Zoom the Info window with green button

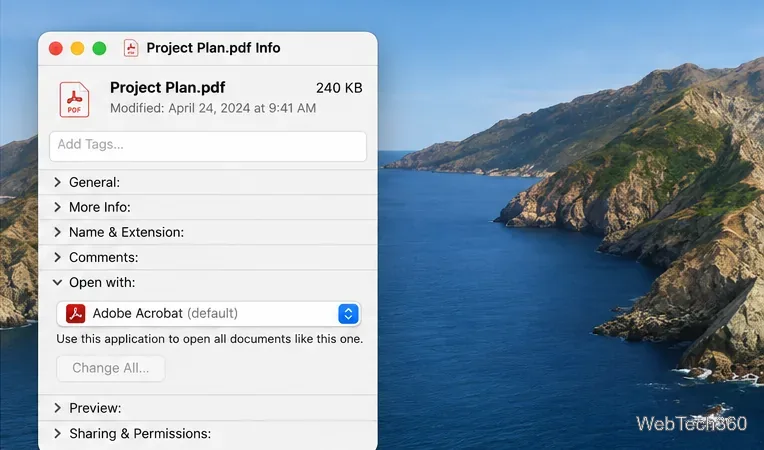pyautogui.click(x=99, y=48)
